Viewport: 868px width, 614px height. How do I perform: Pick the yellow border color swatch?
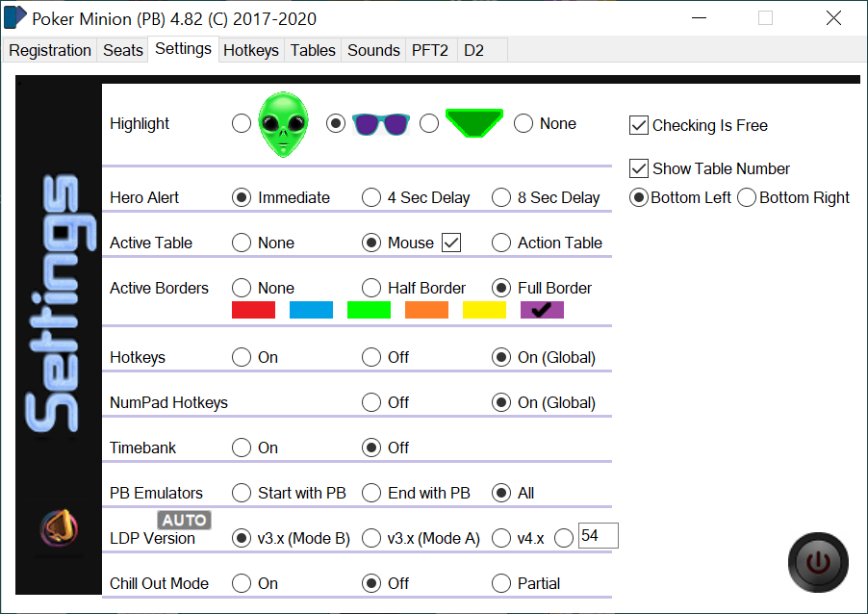pos(484,310)
